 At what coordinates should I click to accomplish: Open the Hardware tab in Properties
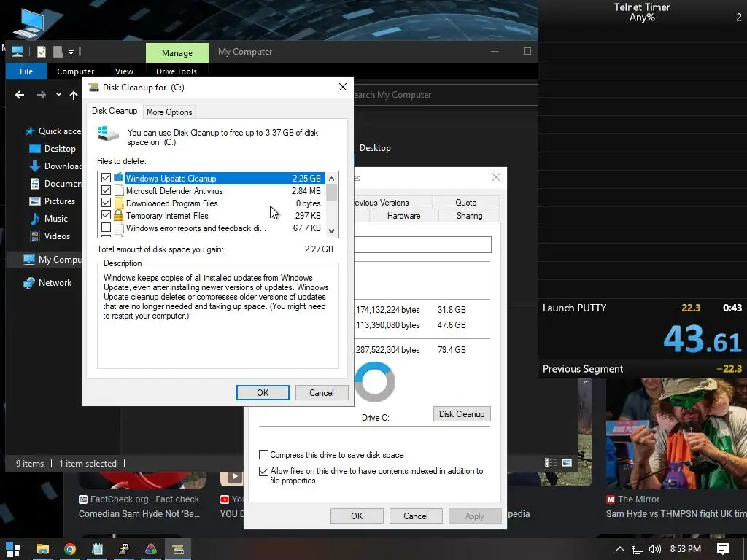[403, 216]
